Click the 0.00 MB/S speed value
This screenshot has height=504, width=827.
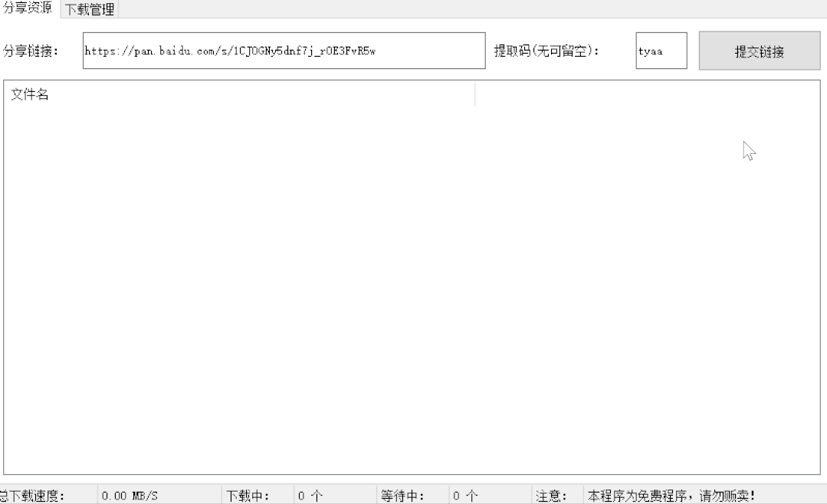[x=130, y=496]
